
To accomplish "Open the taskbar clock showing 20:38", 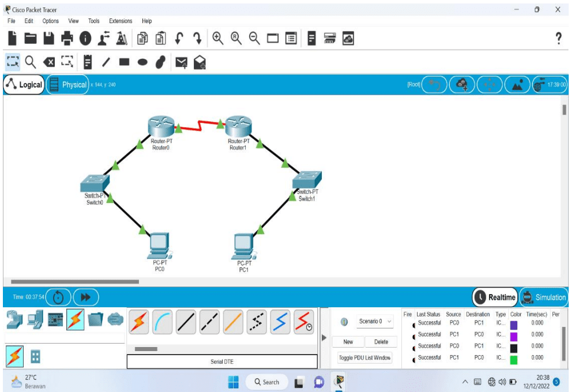I will pyautogui.click(x=536, y=382).
